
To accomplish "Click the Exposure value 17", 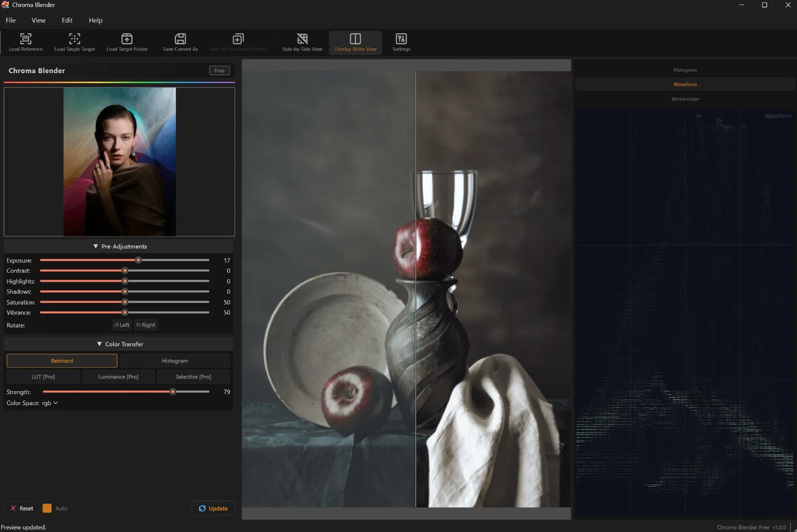I will 227,260.
